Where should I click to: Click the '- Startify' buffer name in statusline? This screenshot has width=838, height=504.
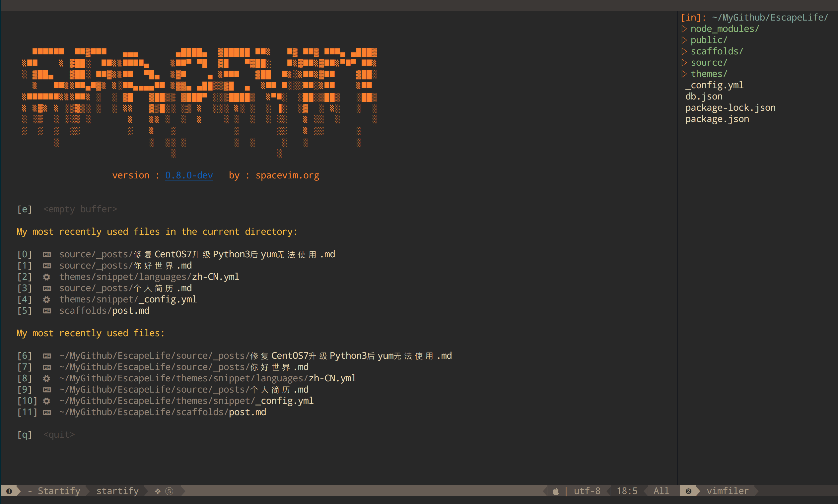pos(54,491)
